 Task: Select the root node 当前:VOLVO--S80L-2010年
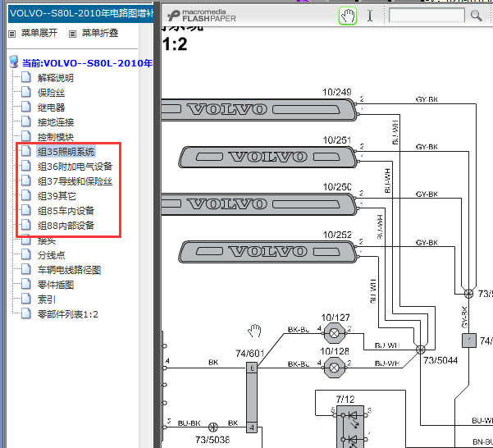[x=87, y=63]
